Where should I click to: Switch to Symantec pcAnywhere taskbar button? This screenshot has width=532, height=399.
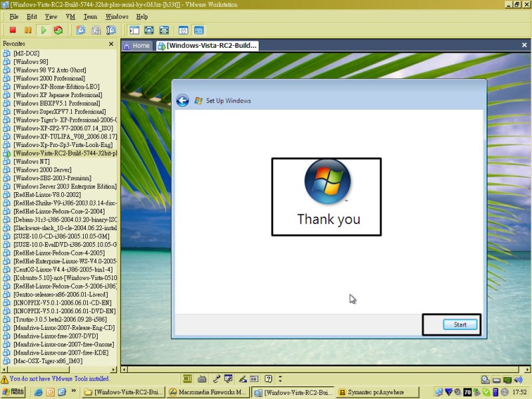[378, 392]
